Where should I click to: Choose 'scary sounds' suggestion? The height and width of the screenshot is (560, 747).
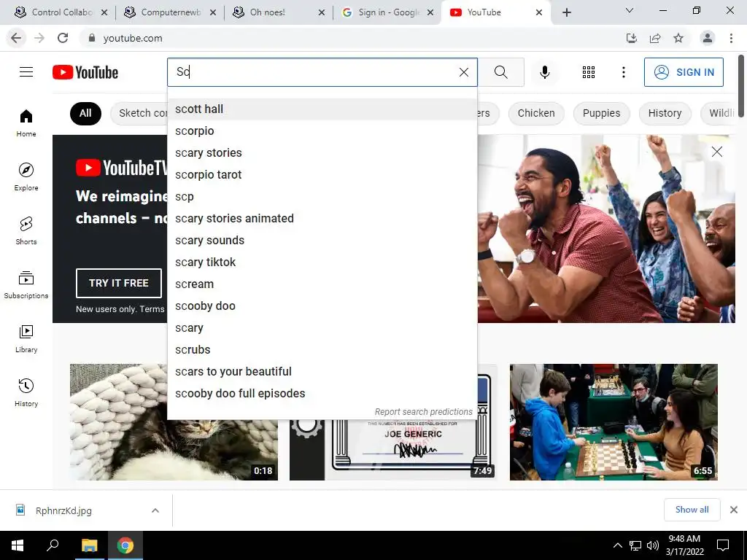[x=322, y=241]
